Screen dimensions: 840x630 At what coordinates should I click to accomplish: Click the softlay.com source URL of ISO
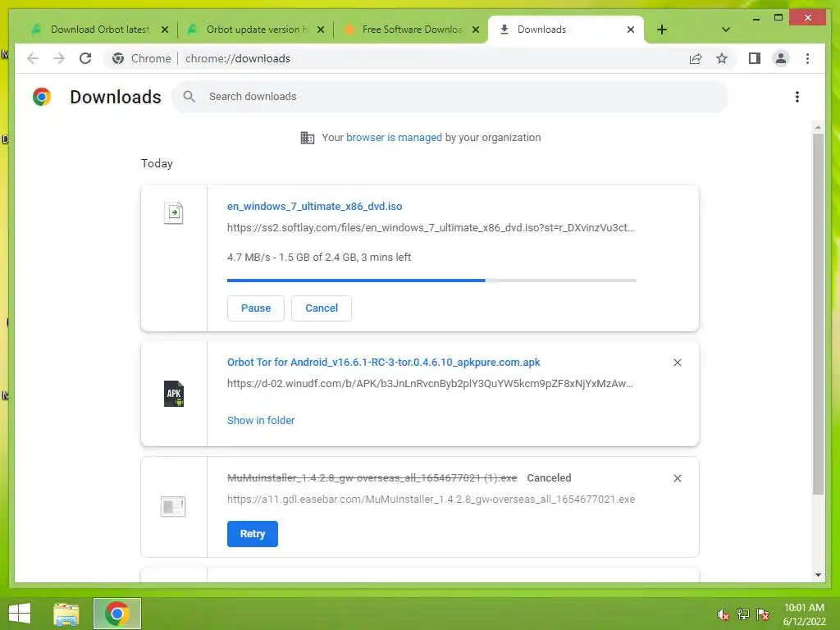(431, 228)
